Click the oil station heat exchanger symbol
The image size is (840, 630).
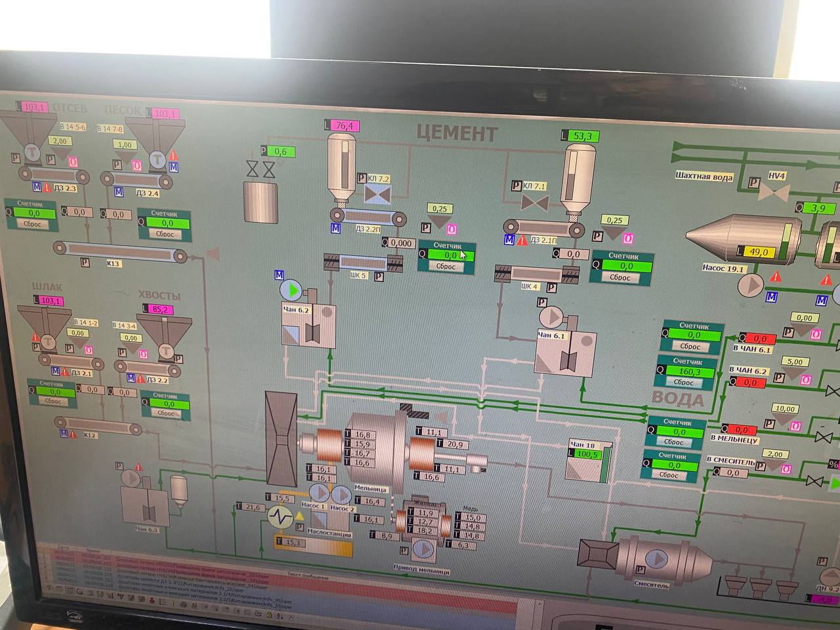pyautogui.click(x=281, y=518)
